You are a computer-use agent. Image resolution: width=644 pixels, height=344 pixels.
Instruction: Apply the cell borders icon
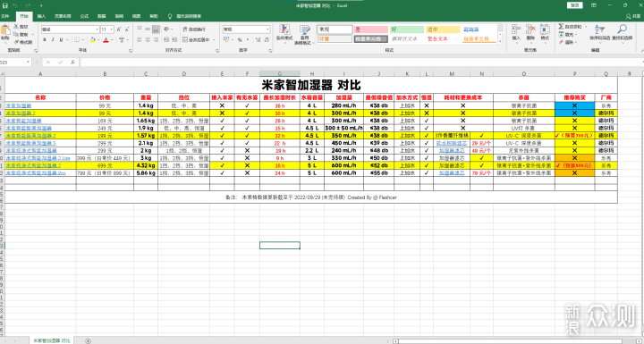[76, 40]
